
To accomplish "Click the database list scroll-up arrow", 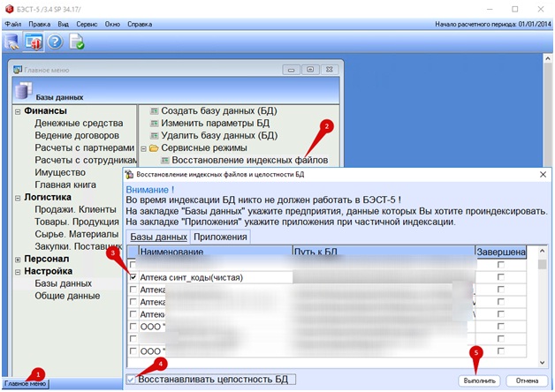I will (x=542, y=251).
